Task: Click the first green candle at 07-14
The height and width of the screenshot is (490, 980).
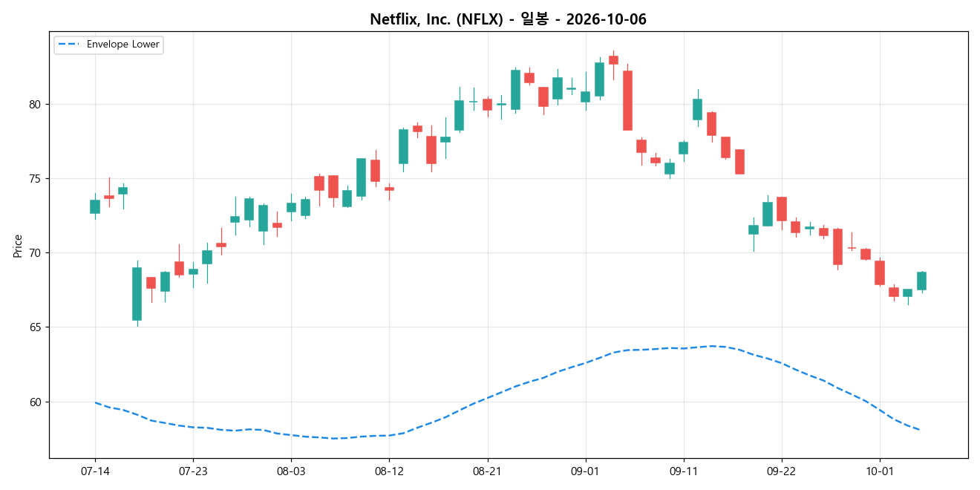Action: pos(95,206)
